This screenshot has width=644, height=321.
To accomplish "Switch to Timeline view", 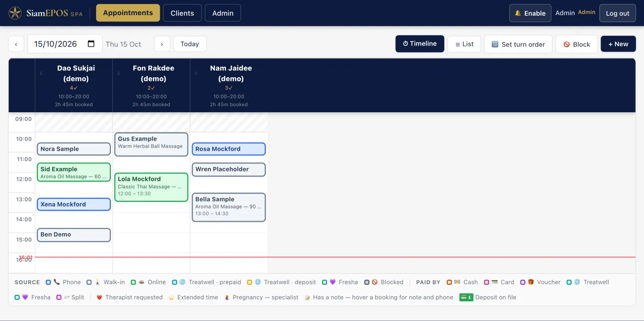I will tap(420, 44).
